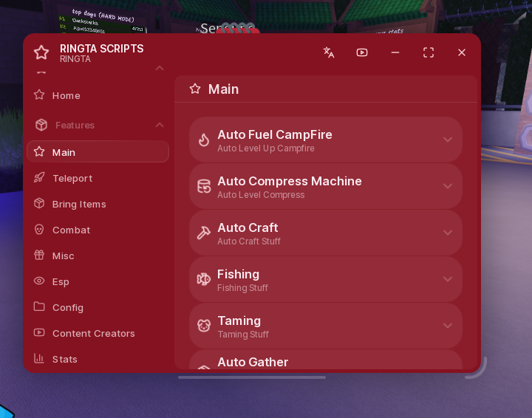Click the folder icon beside Config

coord(39,306)
